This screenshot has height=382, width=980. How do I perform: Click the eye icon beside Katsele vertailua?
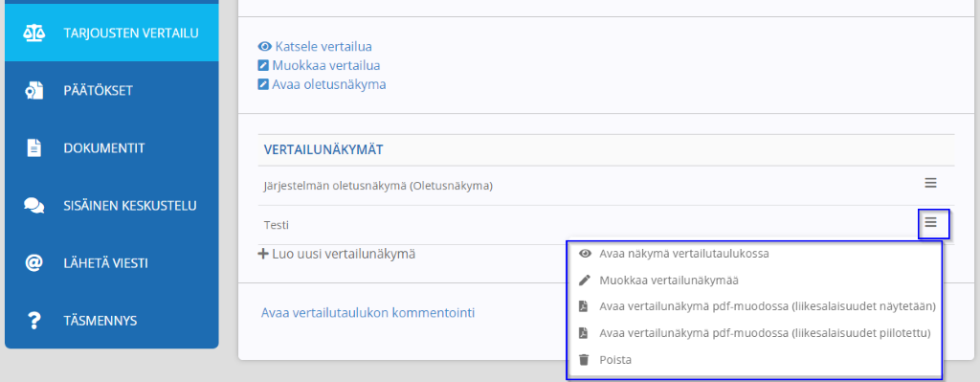264,46
